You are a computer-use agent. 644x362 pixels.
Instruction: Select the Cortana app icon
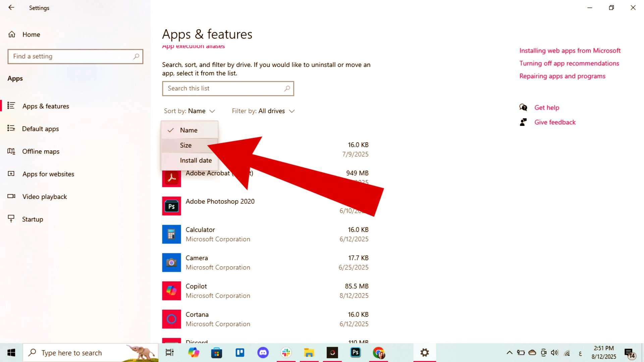[x=171, y=319]
